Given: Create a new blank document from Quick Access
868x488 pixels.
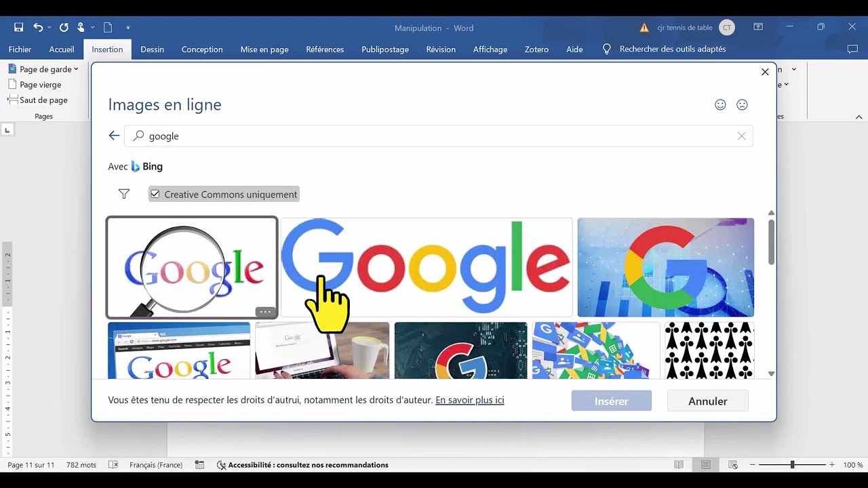Looking at the screenshot, I should pos(108,28).
